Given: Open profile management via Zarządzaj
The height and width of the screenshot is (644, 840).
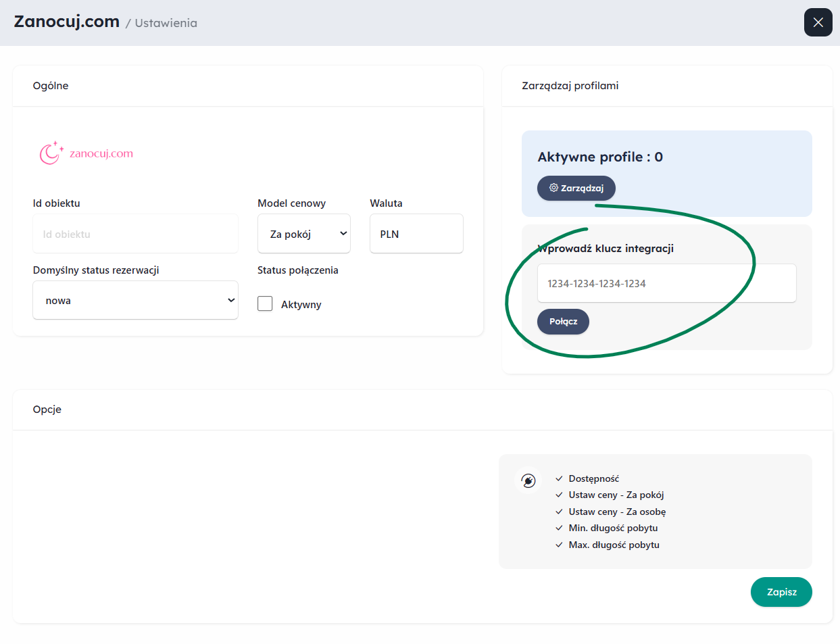Looking at the screenshot, I should click(576, 188).
